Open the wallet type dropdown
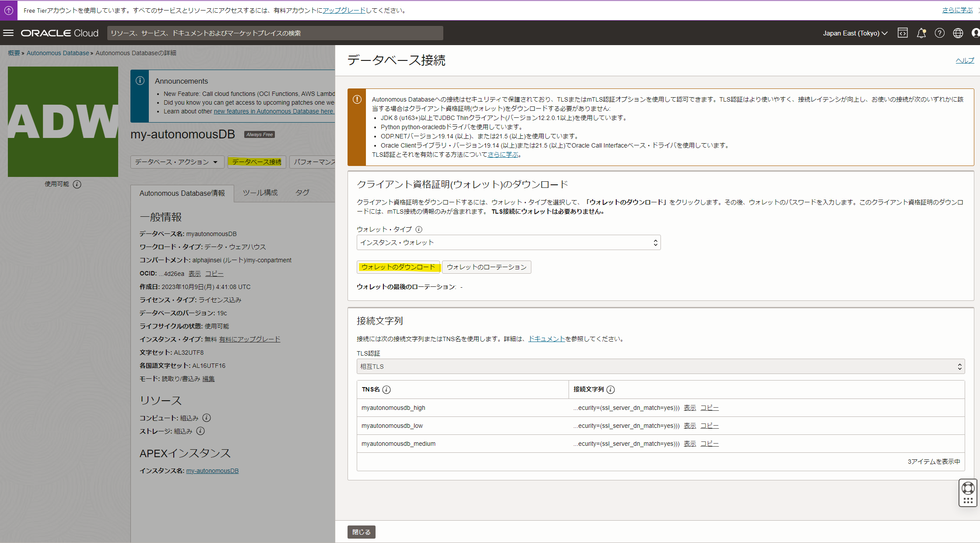The image size is (980, 543). coord(508,243)
